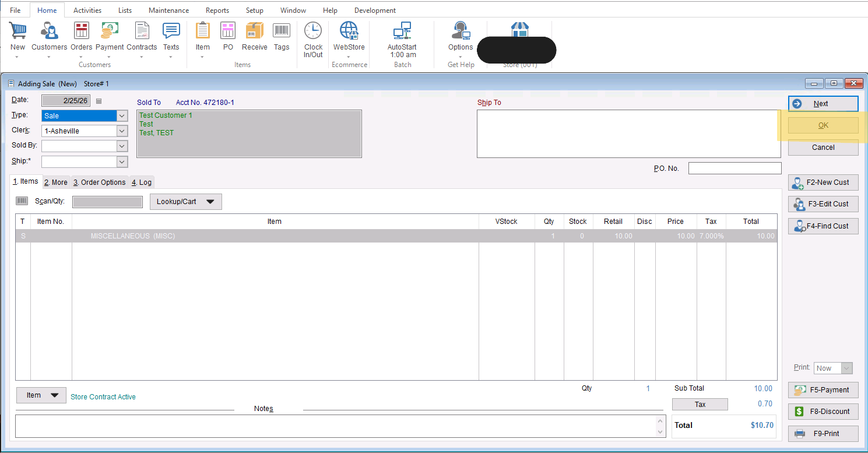Click the barcode icon beside Scan/Qty
This screenshot has height=453, width=868.
pyautogui.click(x=22, y=201)
